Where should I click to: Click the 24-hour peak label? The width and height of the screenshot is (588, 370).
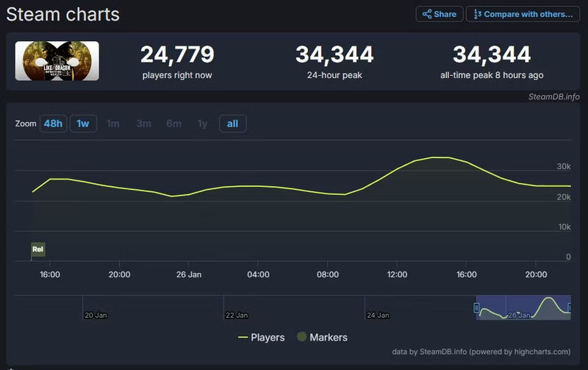click(334, 75)
